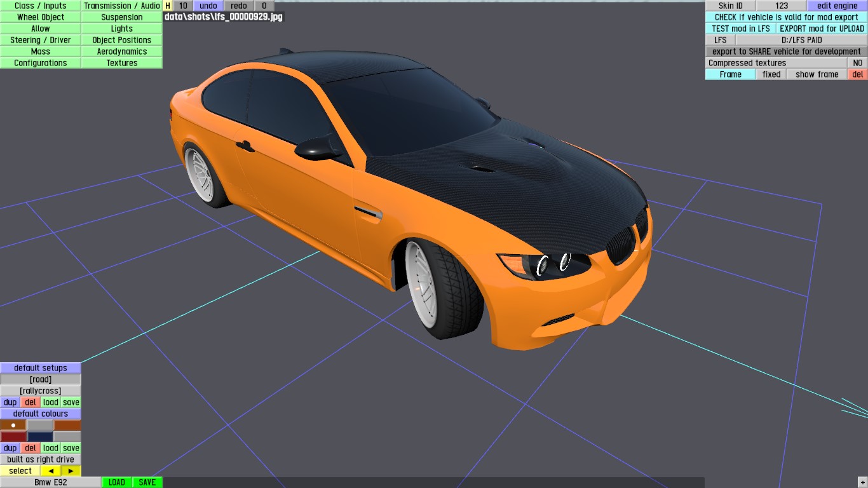868x488 pixels.
Task: Delete the selected default setup
Action: 31,402
